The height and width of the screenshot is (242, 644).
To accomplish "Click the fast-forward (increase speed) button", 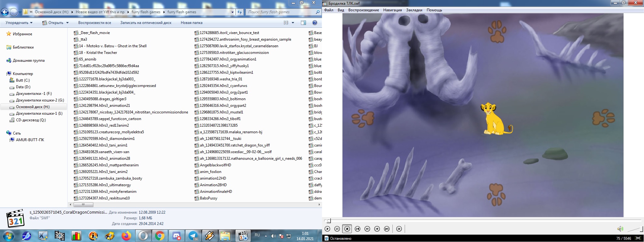I will (377, 229).
